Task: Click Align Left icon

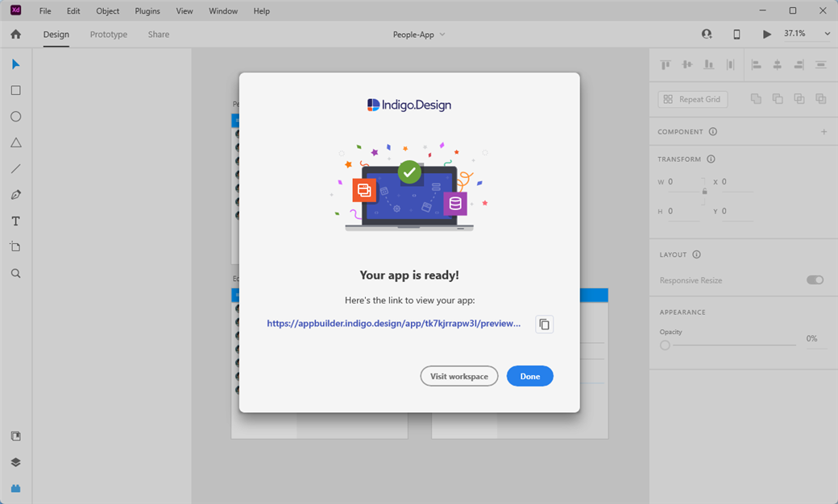Action: tap(757, 64)
